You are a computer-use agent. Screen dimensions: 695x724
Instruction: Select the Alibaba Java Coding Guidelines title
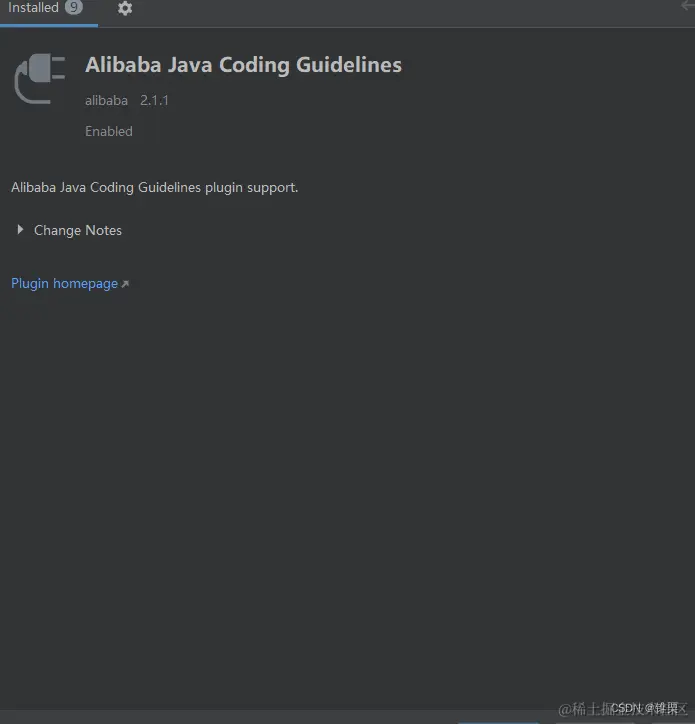point(243,65)
